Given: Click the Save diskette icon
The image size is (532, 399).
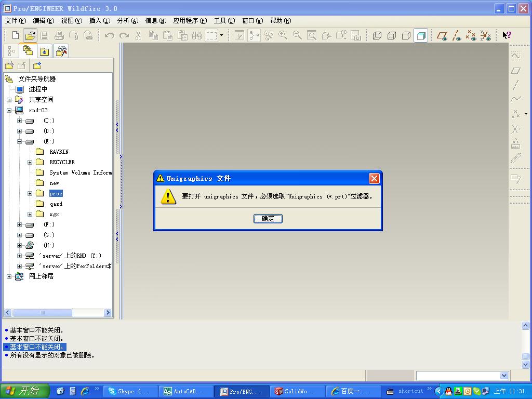Looking at the screenshot, I should tap(45, 35).
